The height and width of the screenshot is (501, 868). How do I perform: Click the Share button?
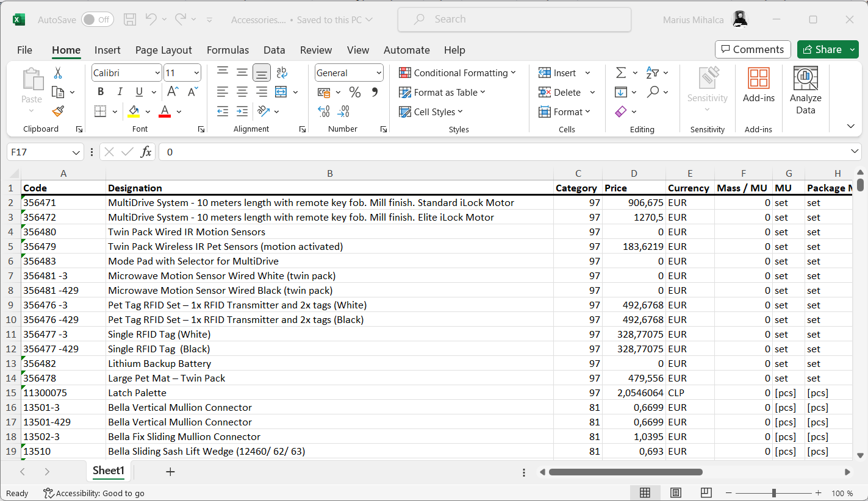pyautogui.click(x=821, y=49)
